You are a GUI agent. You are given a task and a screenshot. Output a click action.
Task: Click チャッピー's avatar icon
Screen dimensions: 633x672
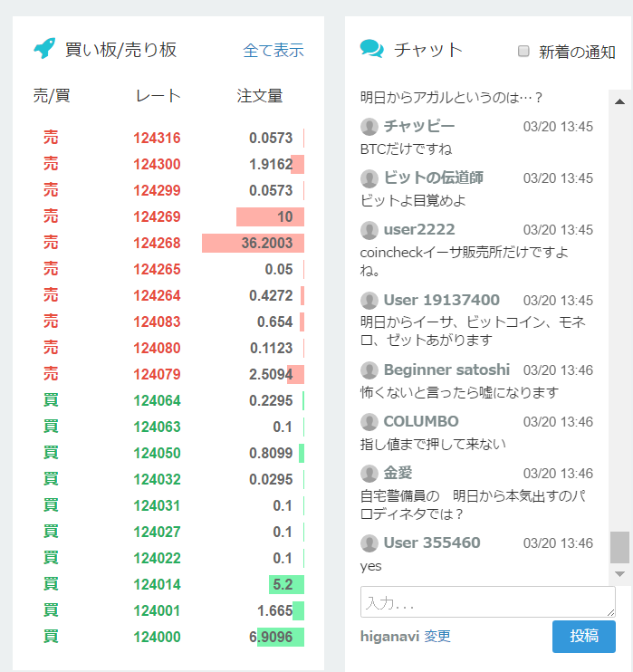(x=369, y=127)
